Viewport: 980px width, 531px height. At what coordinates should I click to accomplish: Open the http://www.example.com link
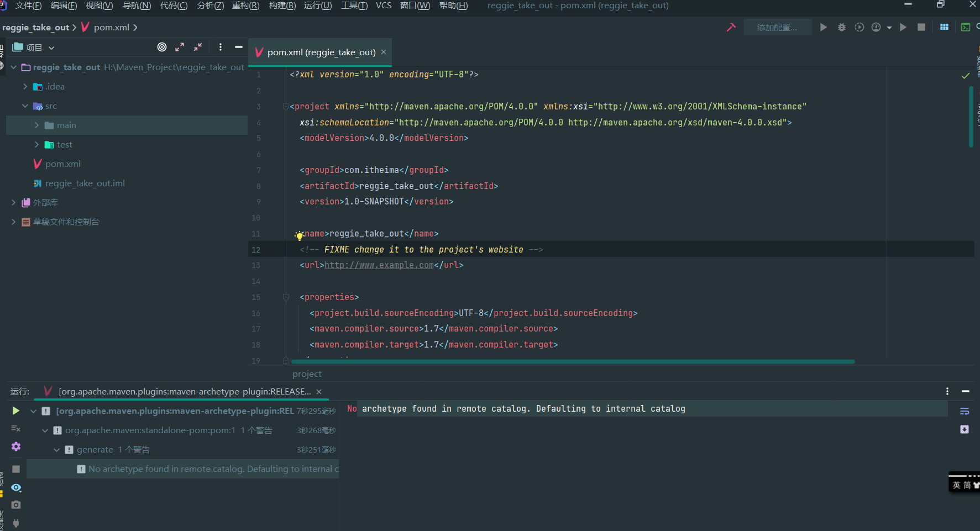(x=379, y=265)
